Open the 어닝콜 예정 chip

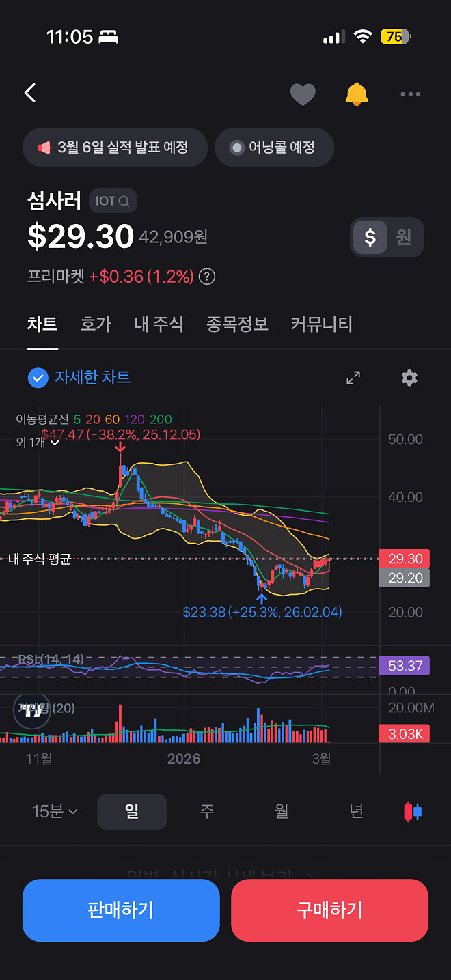(x=274, y=148)
